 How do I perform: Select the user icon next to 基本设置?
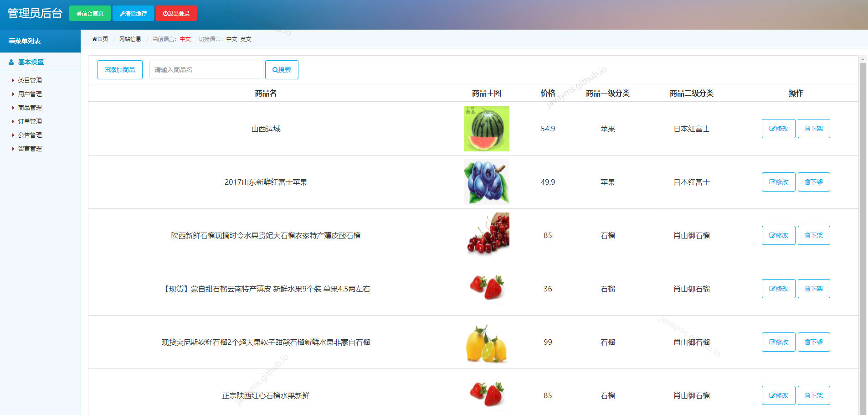coord(11,62)
